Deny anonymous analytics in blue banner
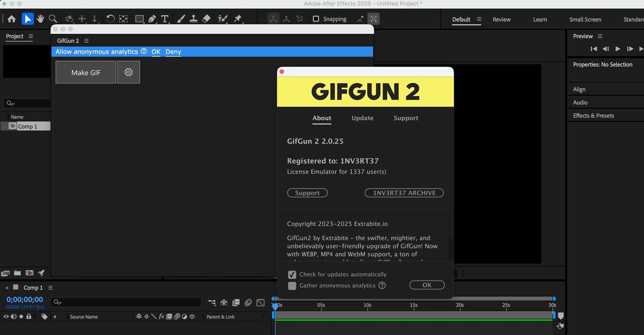This screenshot has width=644, height=335. 173,52
